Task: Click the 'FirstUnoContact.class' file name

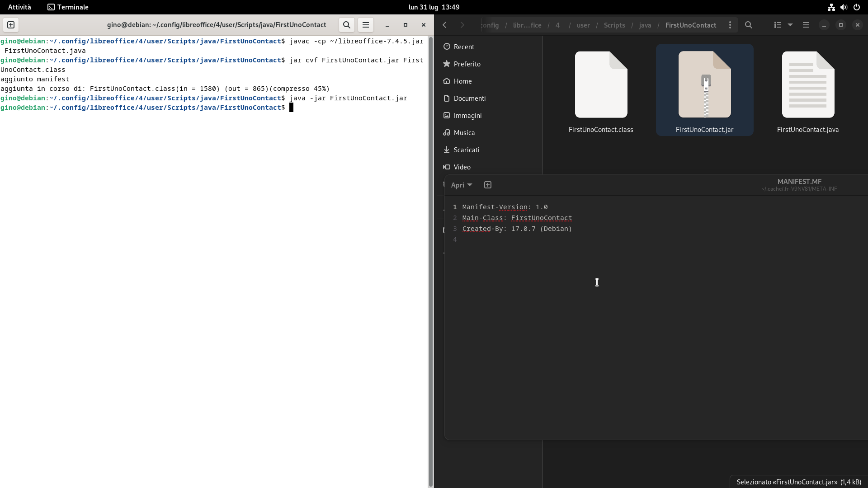Action: pos(601,130)
